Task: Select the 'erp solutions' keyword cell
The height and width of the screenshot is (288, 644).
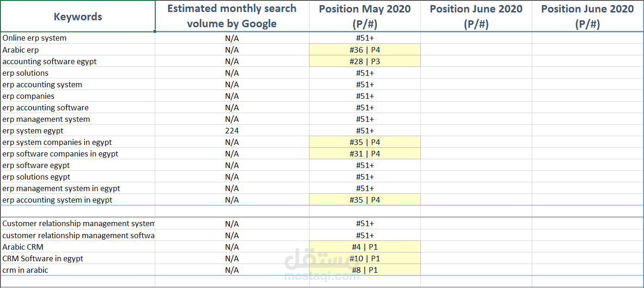Action: 78,73
